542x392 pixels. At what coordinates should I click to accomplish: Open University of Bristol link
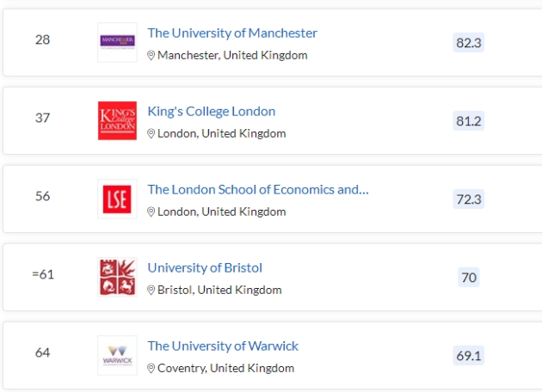(205, 267)
